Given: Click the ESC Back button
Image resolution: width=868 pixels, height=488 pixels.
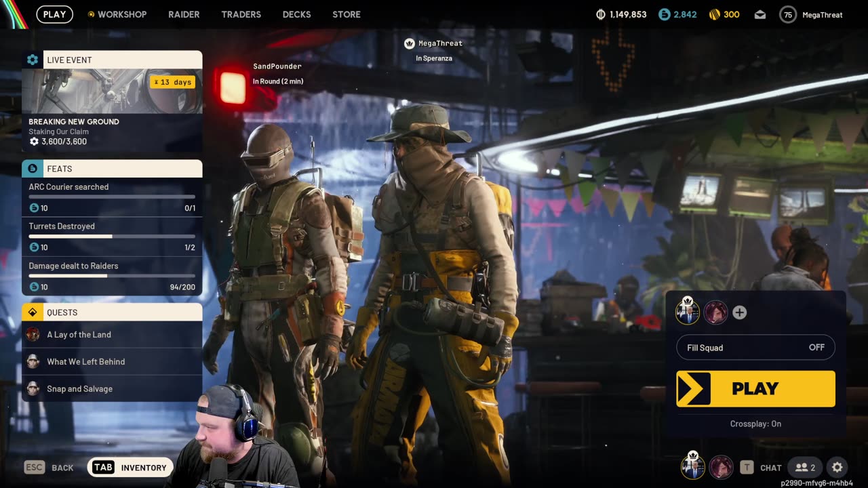Looking at the screenshot, I should click(x=49, y=468).
